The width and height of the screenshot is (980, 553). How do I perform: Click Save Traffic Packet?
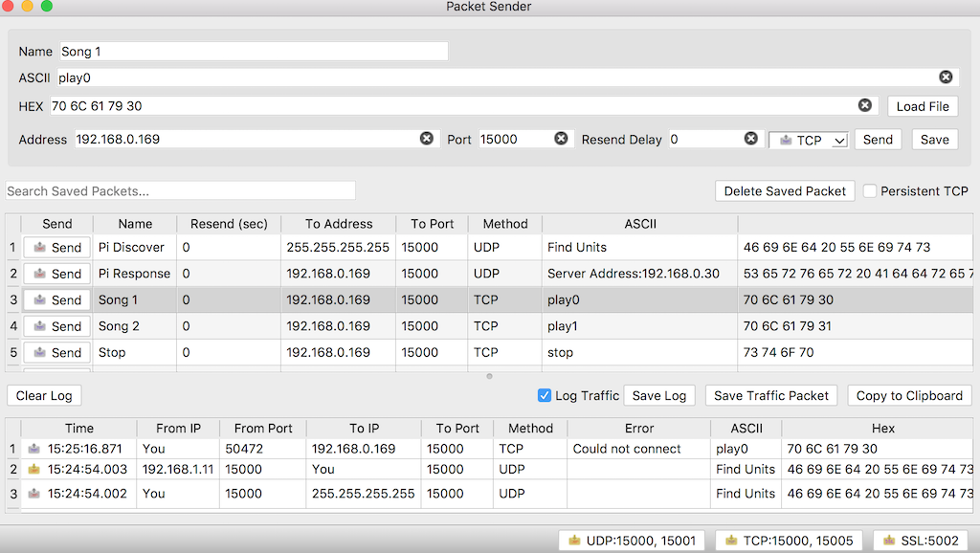click(770, 395)
